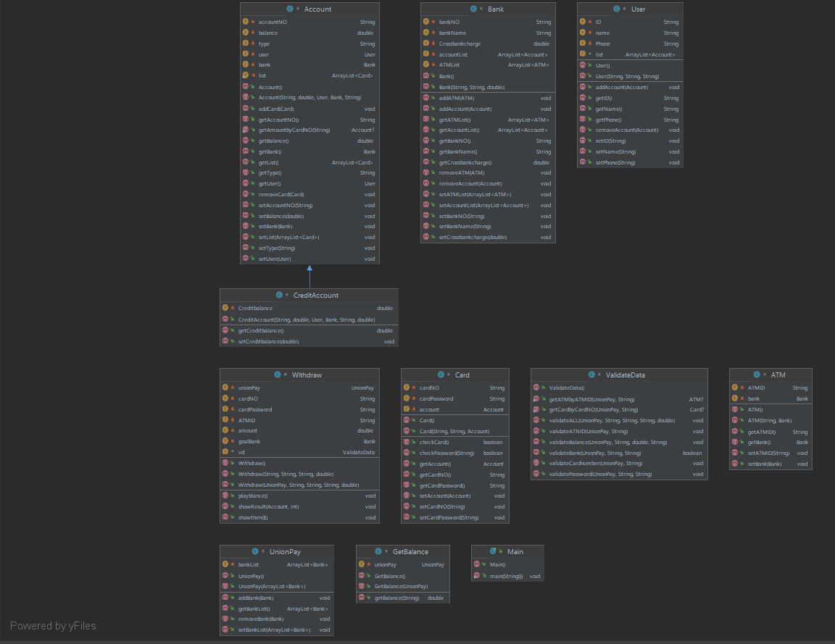Click the class icon beside Bank title
The width and height of the screenshot is (835, 644).
(x=473, y=9)
